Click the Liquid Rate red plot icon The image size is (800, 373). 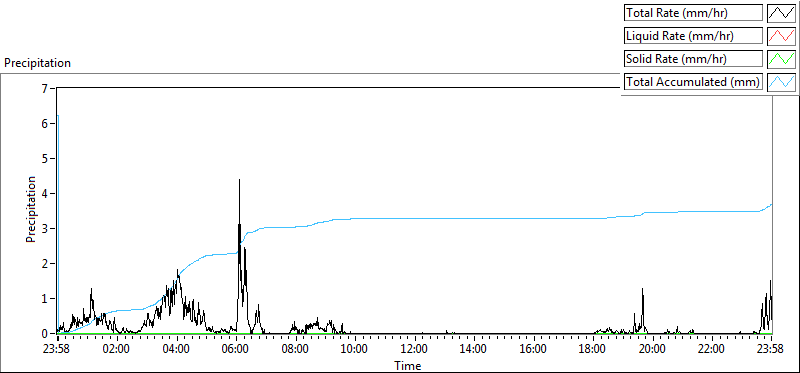tap(782, 36)
